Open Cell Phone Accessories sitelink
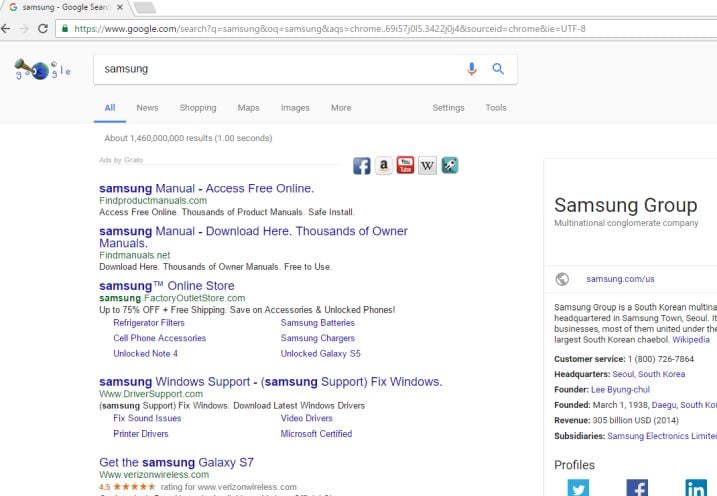 (160, 338)
